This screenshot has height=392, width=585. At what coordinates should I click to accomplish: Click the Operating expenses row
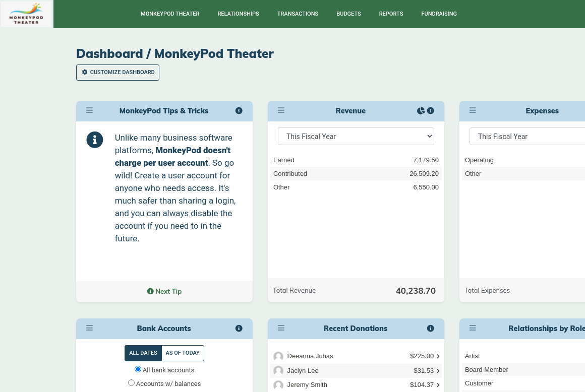(x=523, y=160)
